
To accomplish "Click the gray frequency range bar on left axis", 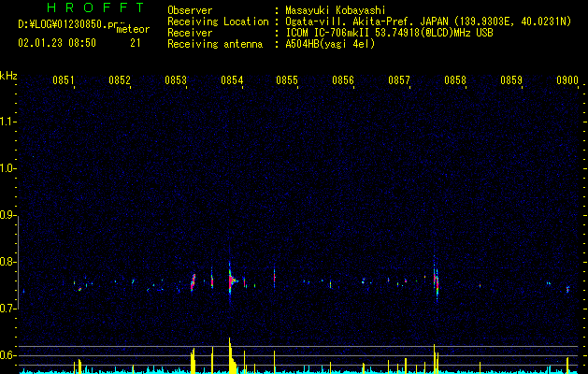I will [19, 262].
